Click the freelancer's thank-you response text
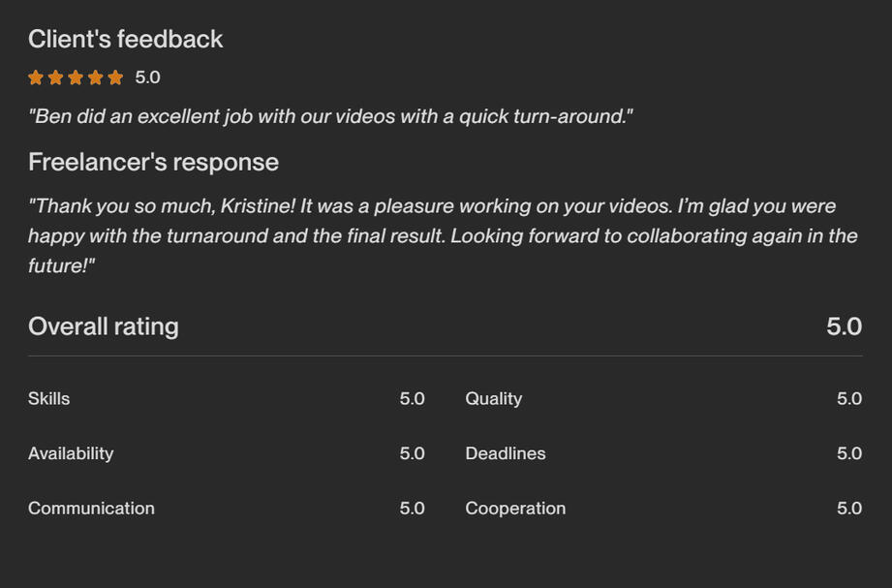 pos(442,235)
